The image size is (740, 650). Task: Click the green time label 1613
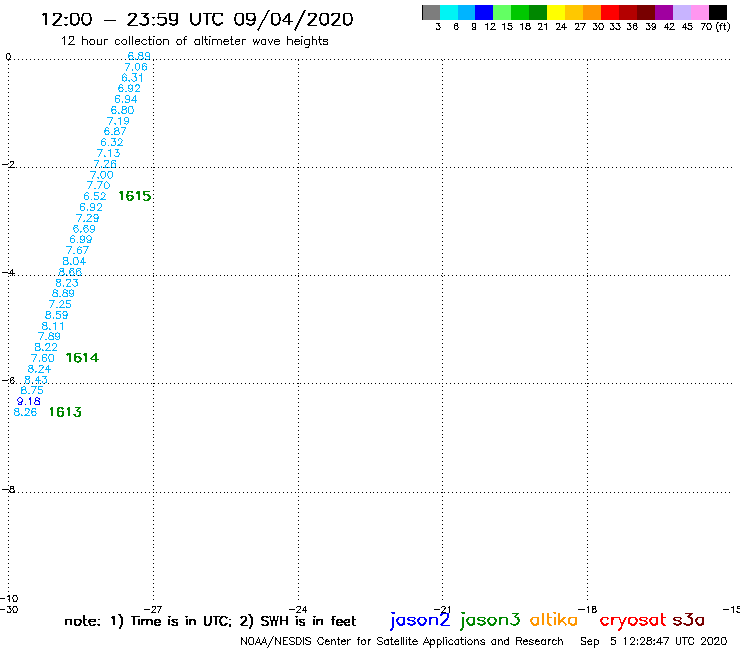tap(65, 412)
